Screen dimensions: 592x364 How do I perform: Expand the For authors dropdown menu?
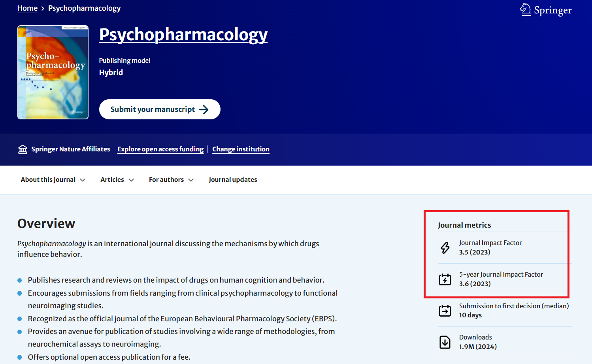[171, 180]
